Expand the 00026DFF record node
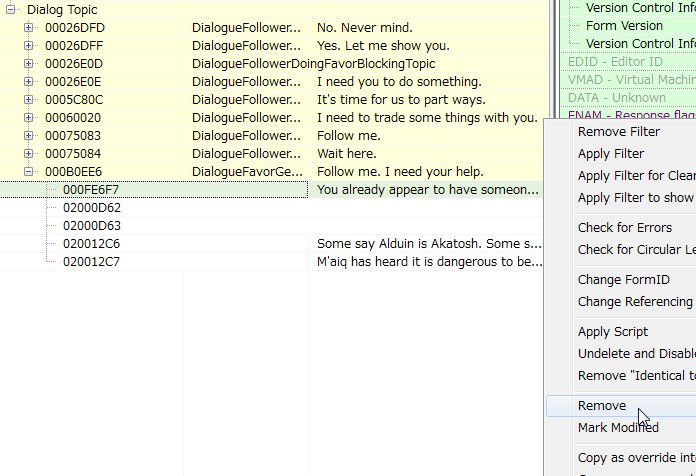The height and width of the screenshot is (476, 696). pyautogui.click(x=28, y=45)
